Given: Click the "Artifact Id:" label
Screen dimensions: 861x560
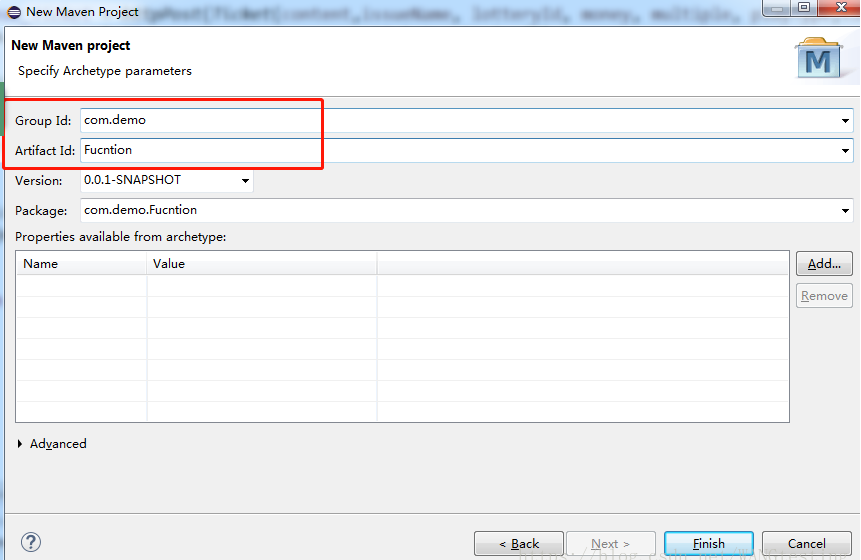Looking at the screenshot, I should point(44,150).
